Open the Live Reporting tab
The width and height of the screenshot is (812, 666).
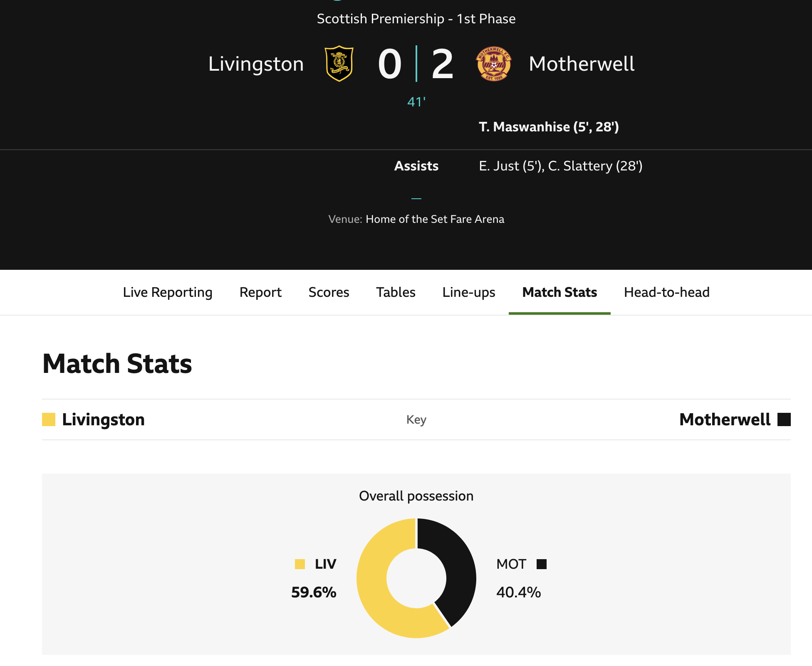click(x=168, y=292)
